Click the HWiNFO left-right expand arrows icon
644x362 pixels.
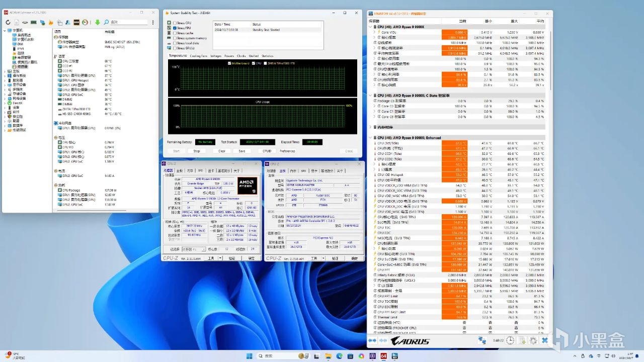pos(372,340)
